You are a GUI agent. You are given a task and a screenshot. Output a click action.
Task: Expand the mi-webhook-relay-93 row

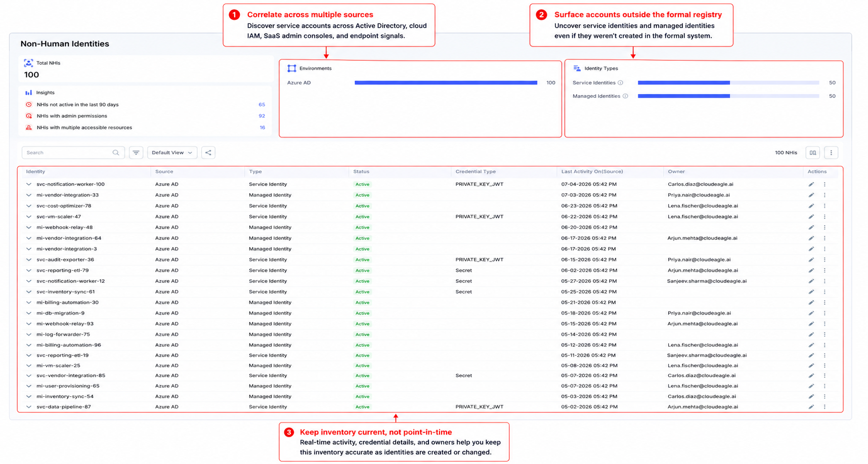point(29,324)
